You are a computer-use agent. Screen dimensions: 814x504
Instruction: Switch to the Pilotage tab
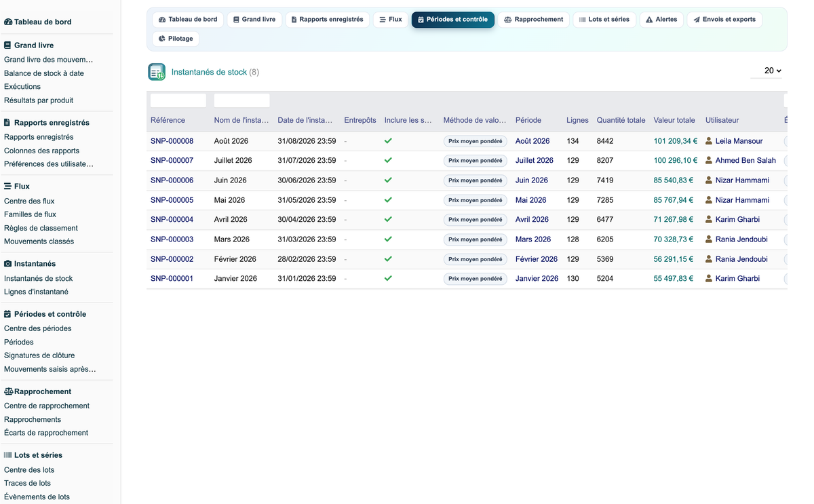(176, 39)
